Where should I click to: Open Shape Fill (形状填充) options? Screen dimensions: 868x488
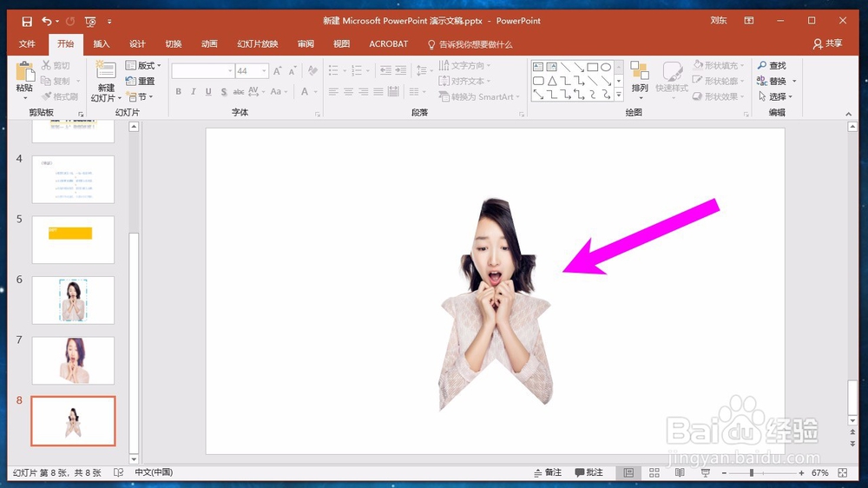tap(719, 65)
